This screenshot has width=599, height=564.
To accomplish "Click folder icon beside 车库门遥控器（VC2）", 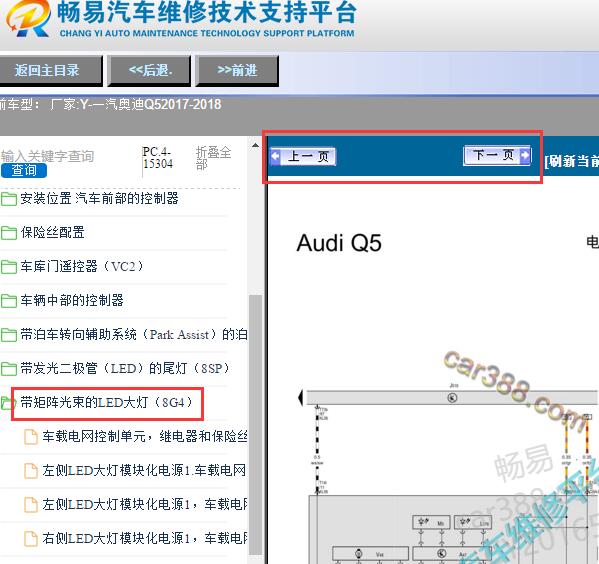I will coord(8,267).
